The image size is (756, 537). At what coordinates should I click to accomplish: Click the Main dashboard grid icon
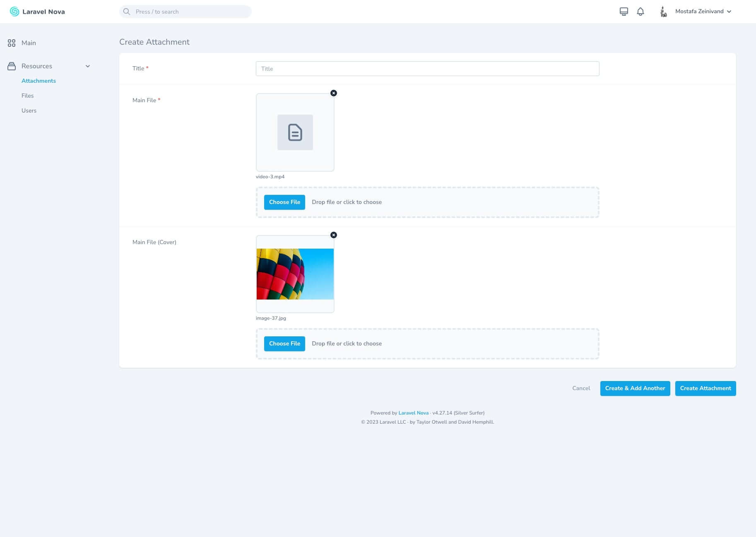[12, 43]
